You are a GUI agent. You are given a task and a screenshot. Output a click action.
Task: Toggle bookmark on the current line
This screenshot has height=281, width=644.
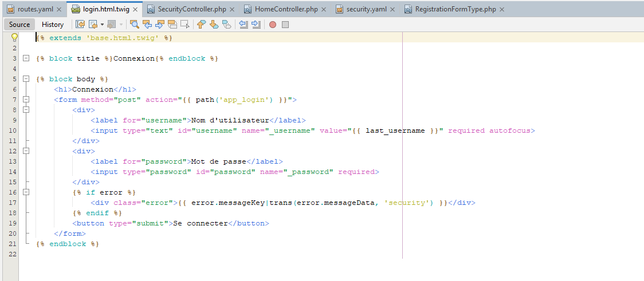point(227,25)
